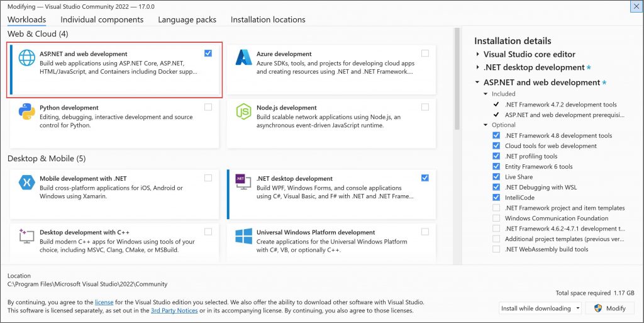The height and width of the screenshot is (323, 644).
Task: Click the Azure development logo icon
Action: tap(243, 57)
